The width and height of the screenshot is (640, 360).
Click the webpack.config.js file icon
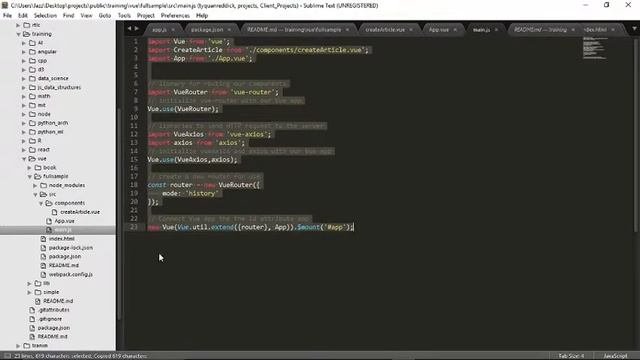[44, 274]
